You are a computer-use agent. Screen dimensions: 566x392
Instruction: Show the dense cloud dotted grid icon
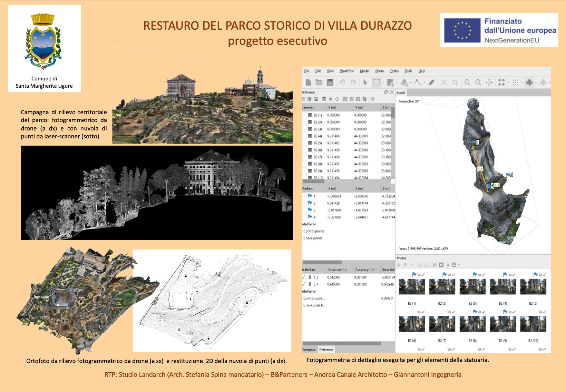[515, 82]
